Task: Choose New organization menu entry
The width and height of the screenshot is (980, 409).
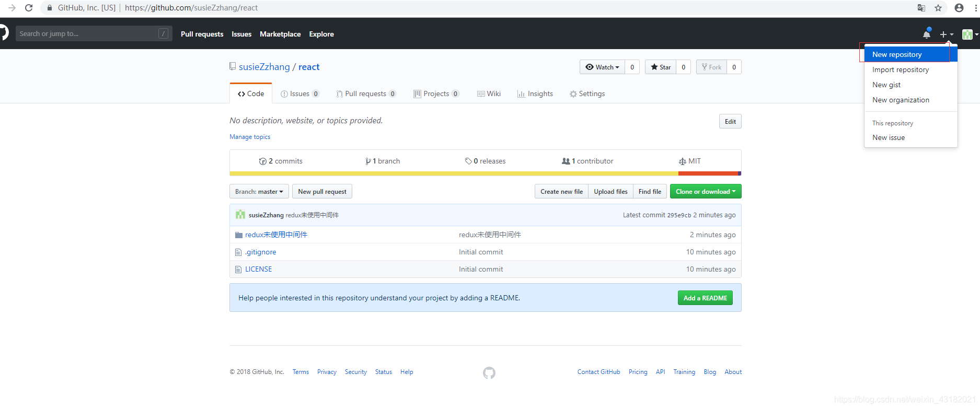Action: click(x=911, y=100)
